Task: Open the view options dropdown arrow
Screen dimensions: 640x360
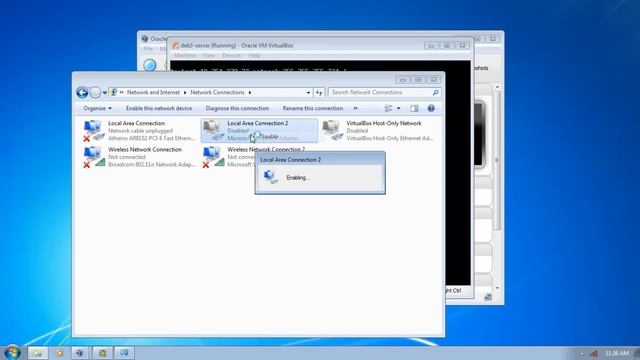Action: (399, 108)
